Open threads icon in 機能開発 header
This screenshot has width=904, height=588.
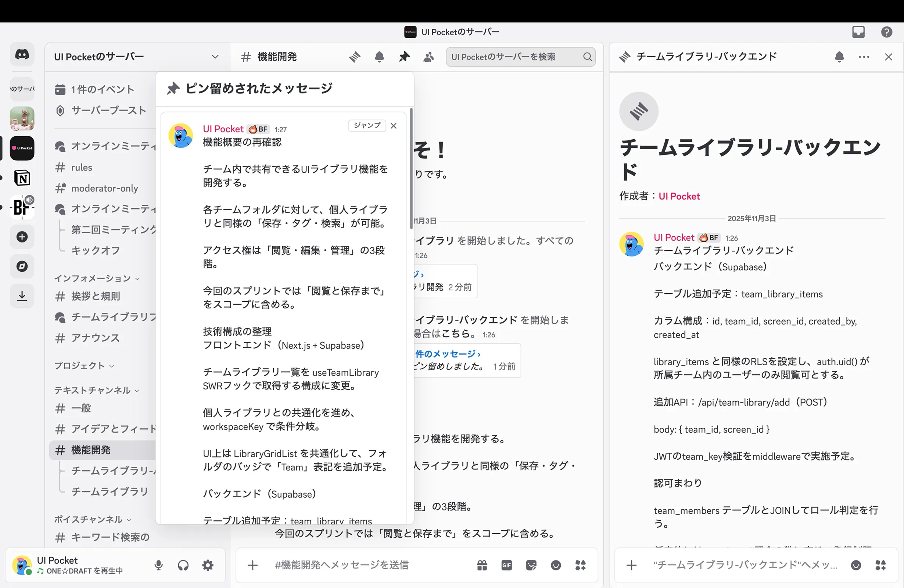click(355, 57)
